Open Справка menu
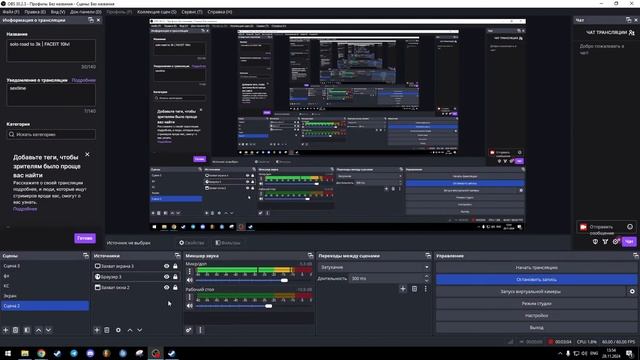 220,12
